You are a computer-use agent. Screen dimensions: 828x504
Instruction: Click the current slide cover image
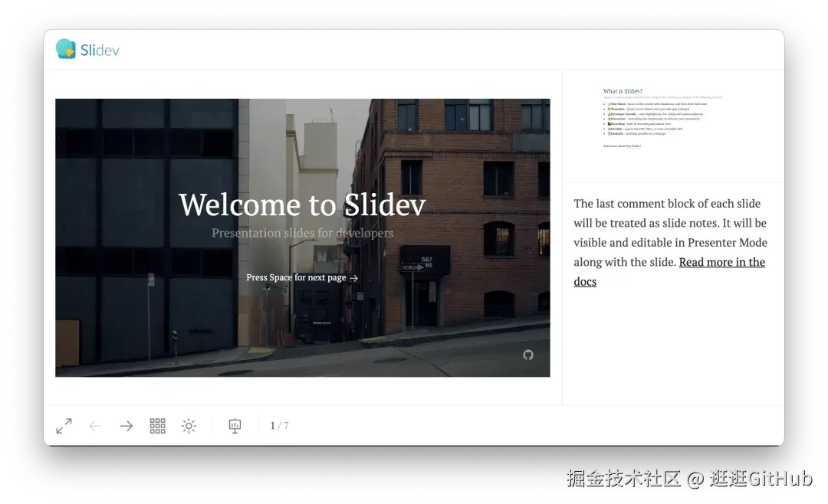(303, 237)
